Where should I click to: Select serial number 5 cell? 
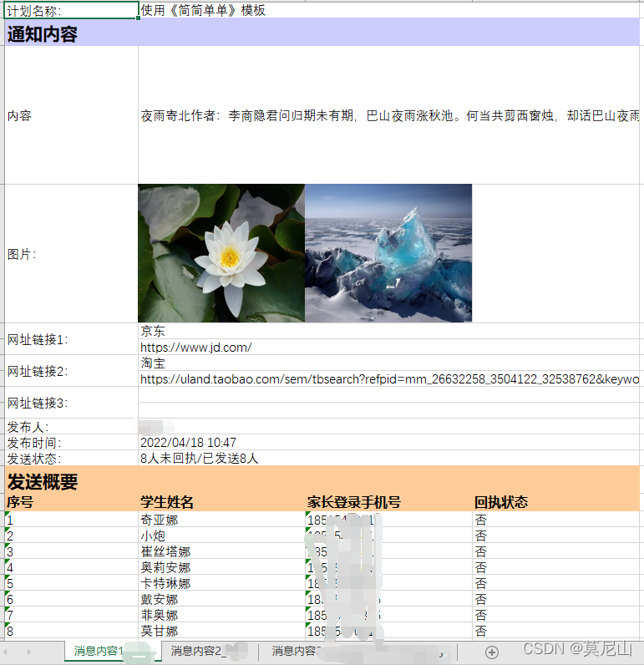(x=71, y=583)
